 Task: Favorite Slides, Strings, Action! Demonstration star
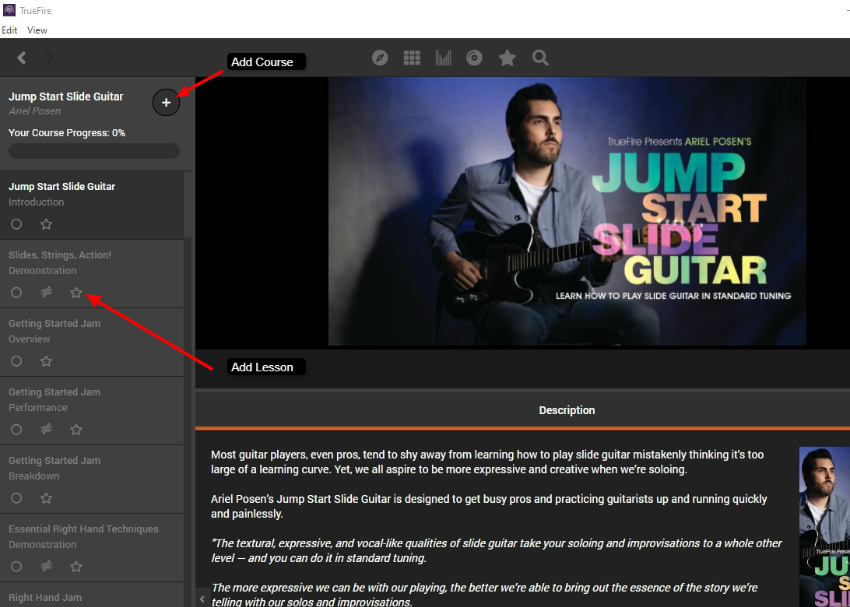click(x=76, y=293)
